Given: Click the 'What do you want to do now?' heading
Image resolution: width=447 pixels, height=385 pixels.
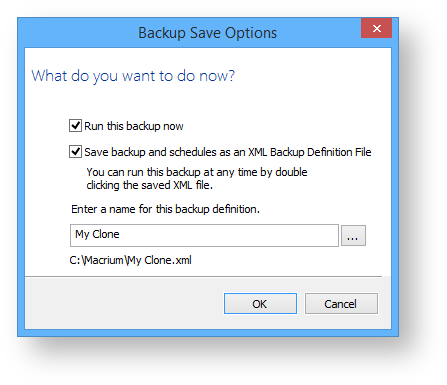Looking at the screenshot, I should click(133, 76).
